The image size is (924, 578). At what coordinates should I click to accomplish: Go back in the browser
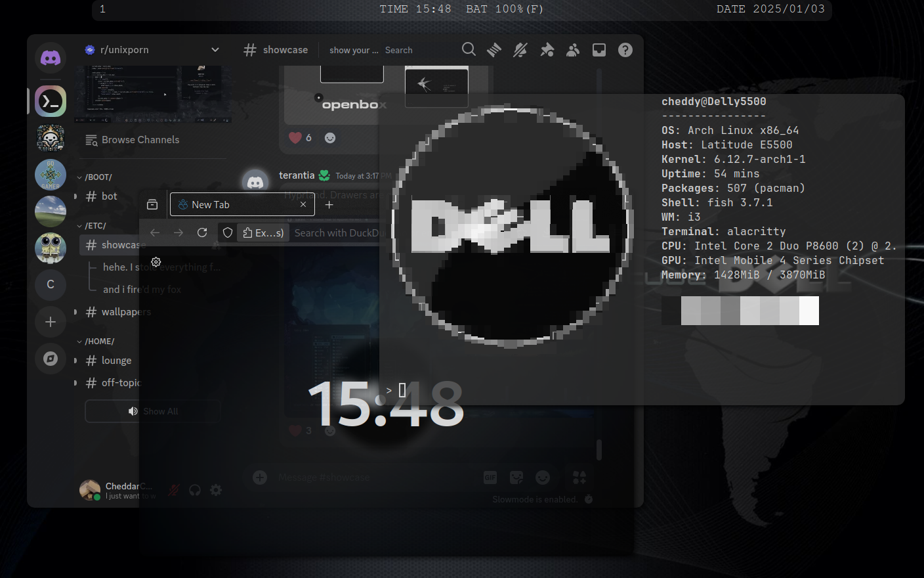point(155,233)
